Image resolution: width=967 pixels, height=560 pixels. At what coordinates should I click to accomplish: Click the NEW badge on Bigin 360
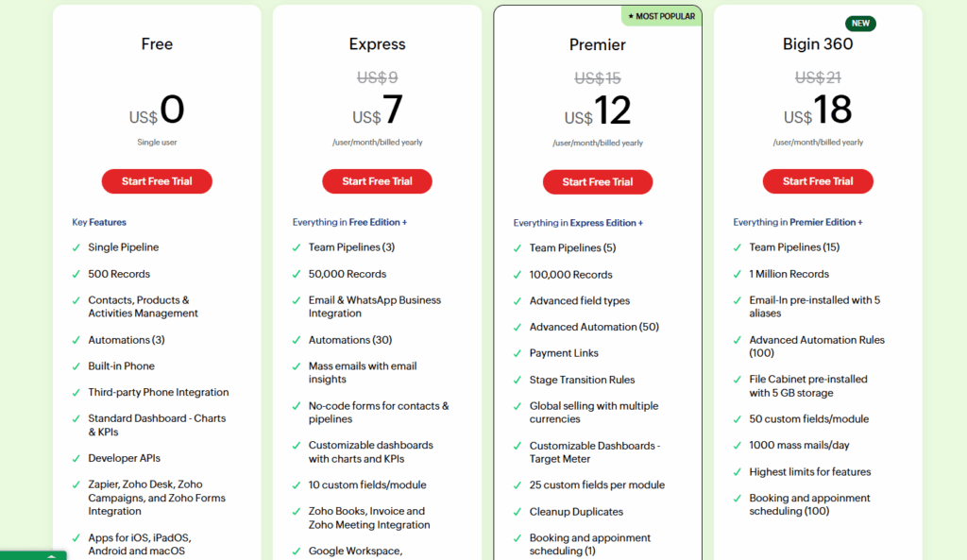click(860, 24)
